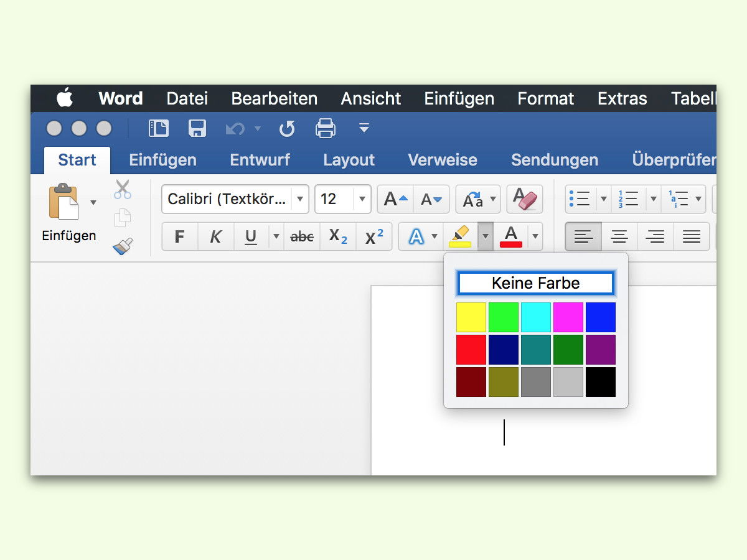747x560 pixels.
Task: Switch to the Sendungen ribbon tab
Action: (x=555, y=160)
